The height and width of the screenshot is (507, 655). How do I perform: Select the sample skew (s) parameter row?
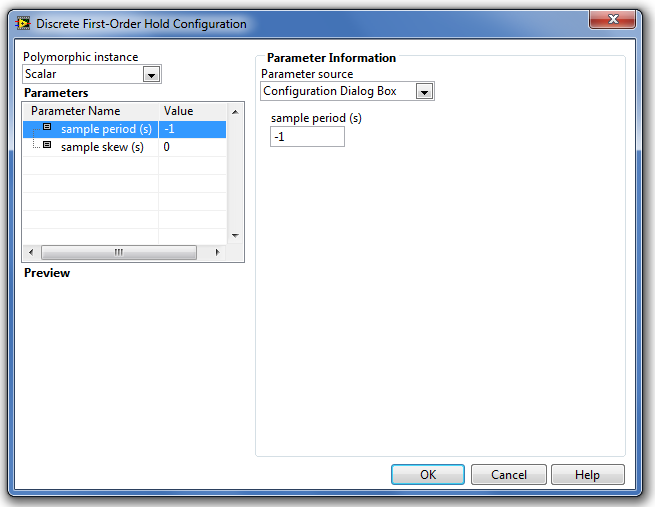coord(102,147)
